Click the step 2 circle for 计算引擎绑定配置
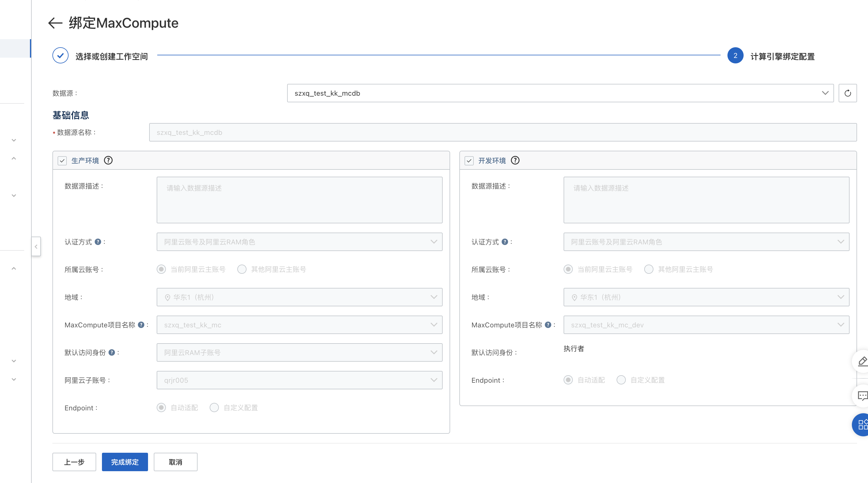The image size is (868, 483). [x=735, y=56]
